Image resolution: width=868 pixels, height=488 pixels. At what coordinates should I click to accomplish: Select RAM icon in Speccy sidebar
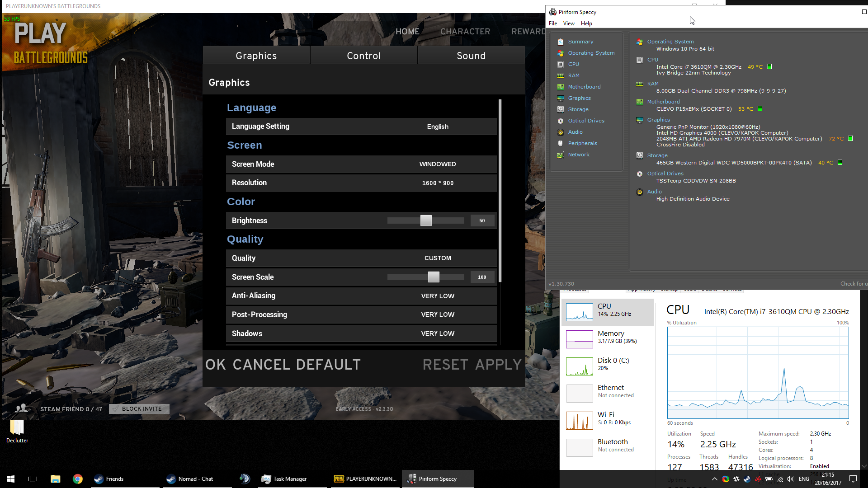coord(561,75)
